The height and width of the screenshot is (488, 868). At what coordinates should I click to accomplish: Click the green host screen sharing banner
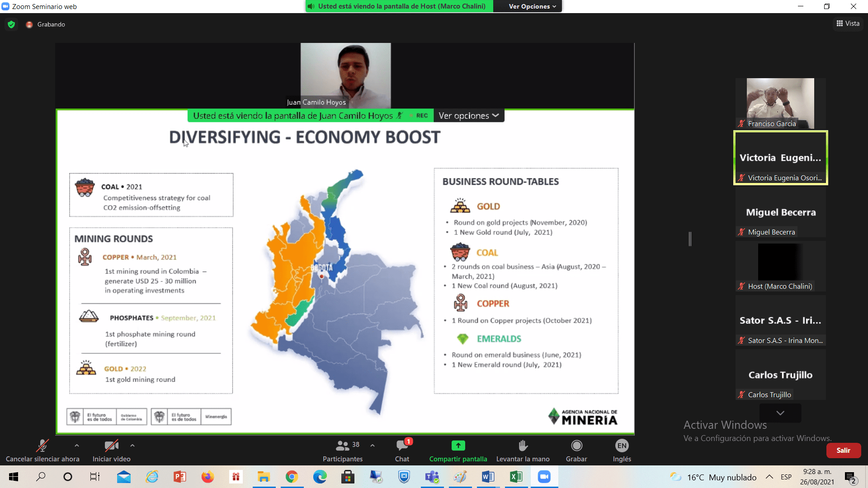(399, 6)
